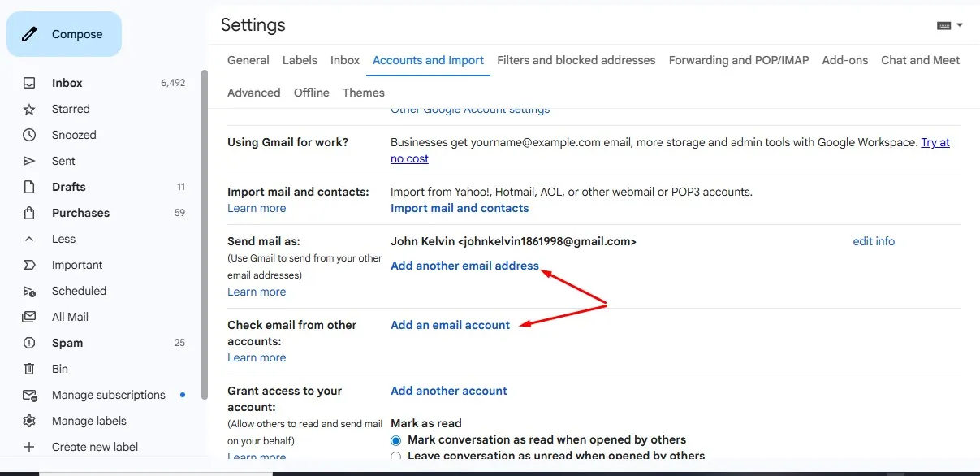980x476 pixels.
Task: Select the Purchases label icon
Action: (x=31, y=213)
